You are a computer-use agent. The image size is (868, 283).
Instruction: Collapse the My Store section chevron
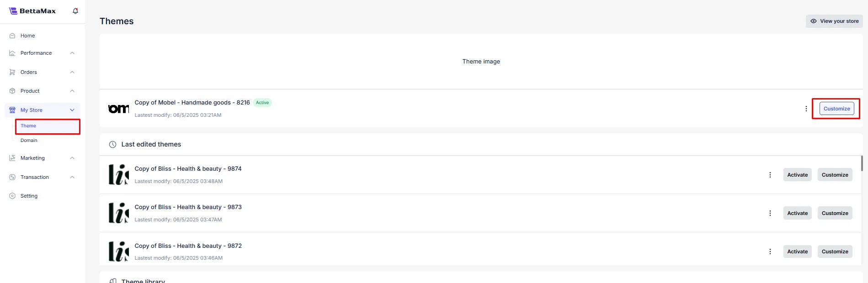72,110
